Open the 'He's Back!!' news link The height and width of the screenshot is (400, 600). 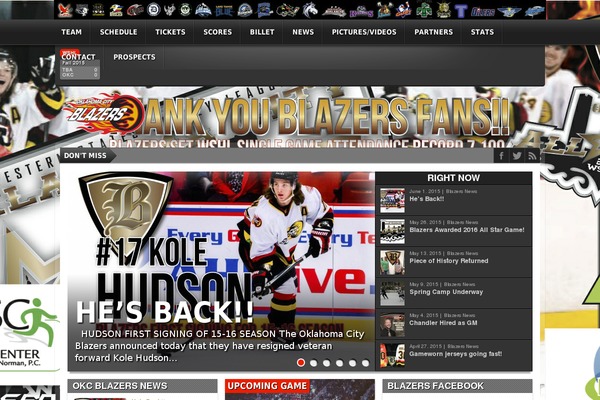(427, 199)
